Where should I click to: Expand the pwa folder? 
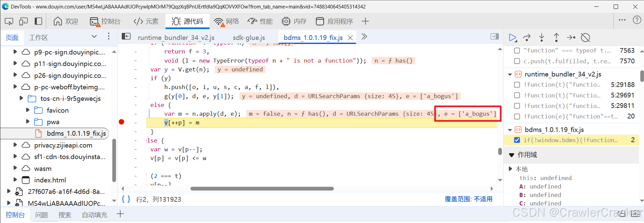tap(28, 121)
